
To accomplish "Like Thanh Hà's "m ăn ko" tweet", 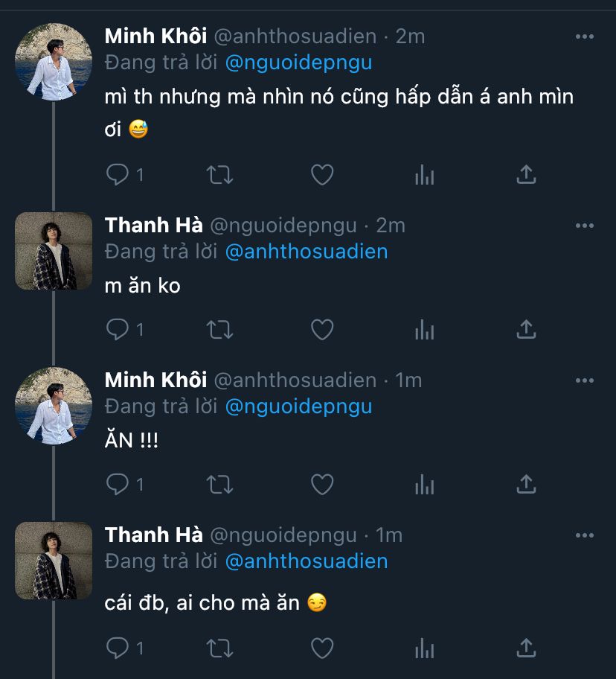I will click(x=321, y=329).
